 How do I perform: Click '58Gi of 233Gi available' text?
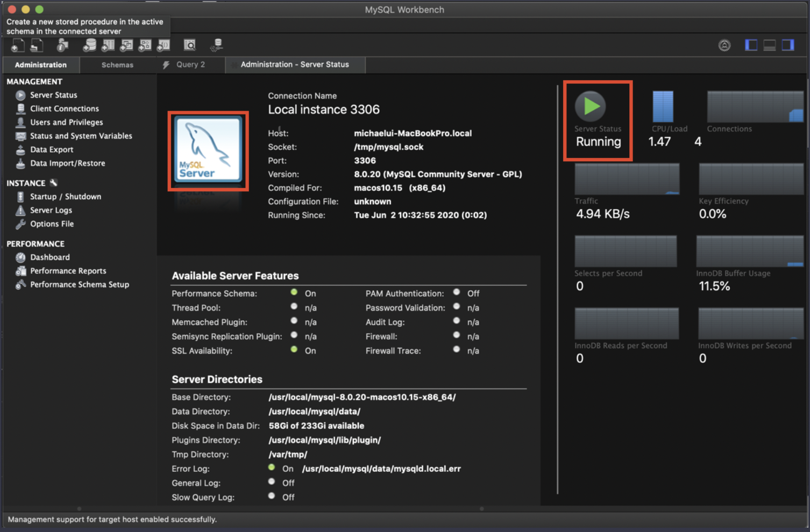(316, 426)
